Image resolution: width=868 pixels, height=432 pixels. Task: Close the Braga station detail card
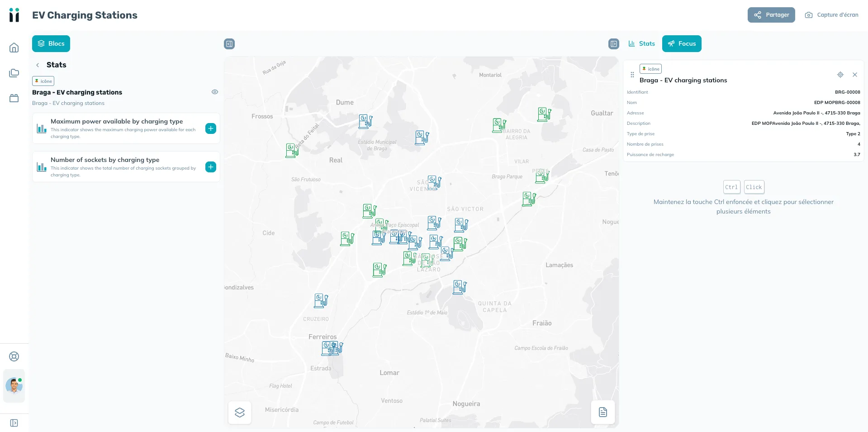[855, 75]
